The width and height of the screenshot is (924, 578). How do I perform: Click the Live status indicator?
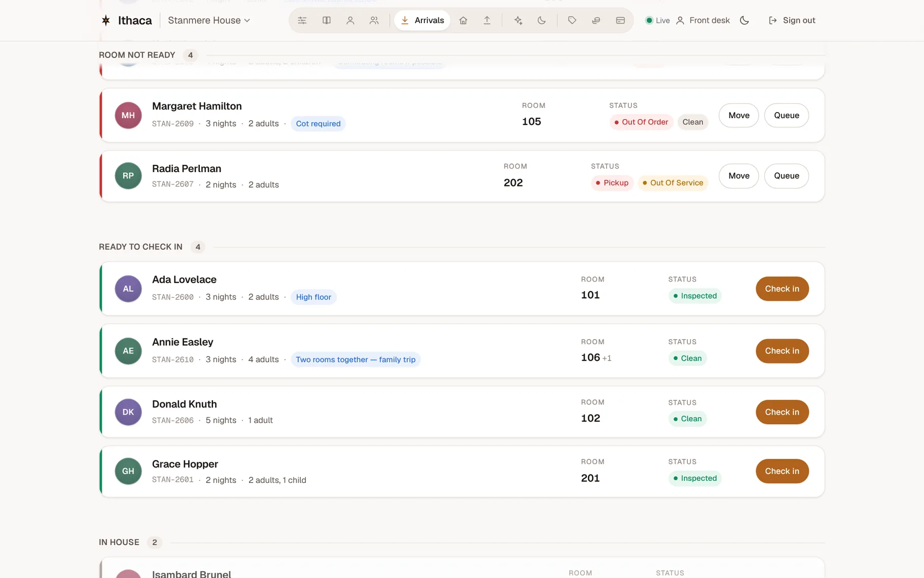[x=658, y=21]
